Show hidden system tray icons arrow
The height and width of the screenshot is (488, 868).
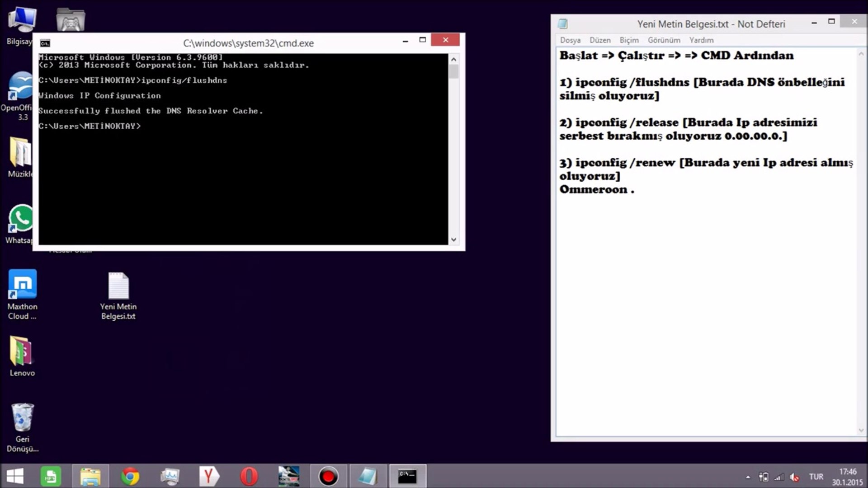tap(748, 477)
